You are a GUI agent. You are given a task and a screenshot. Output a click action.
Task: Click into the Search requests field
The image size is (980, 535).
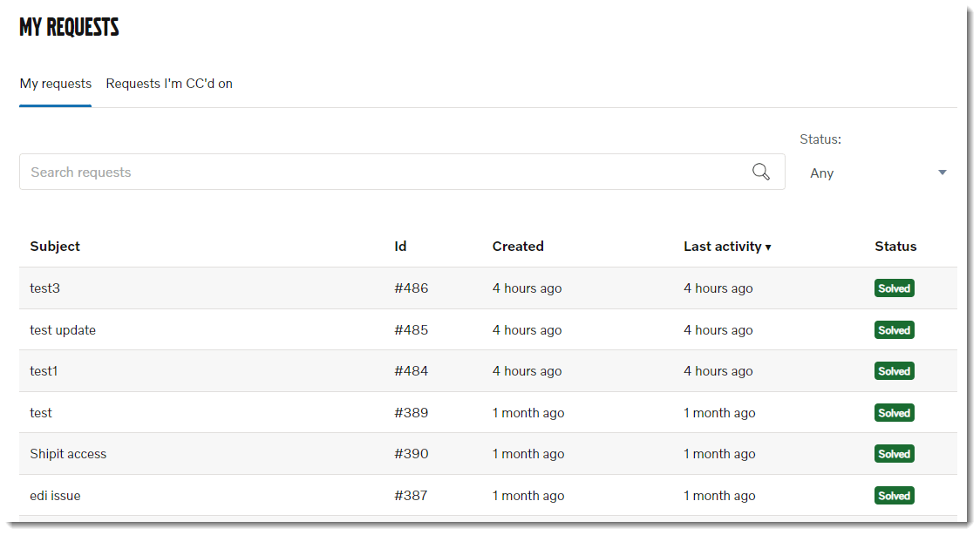(x=384, y=172)
